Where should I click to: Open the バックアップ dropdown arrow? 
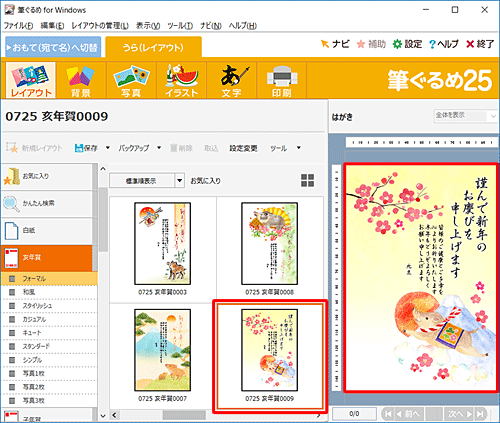coord(159,148)
